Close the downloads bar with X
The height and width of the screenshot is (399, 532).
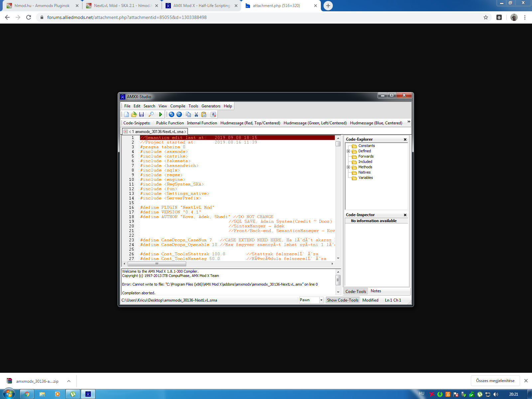pyautogui.click(x=526, y=381)
